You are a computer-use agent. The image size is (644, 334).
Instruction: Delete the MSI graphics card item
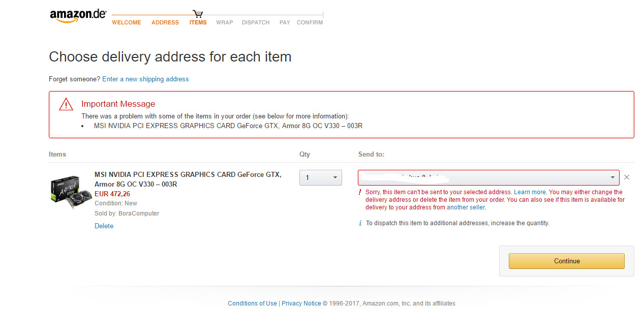coord(104,226)
